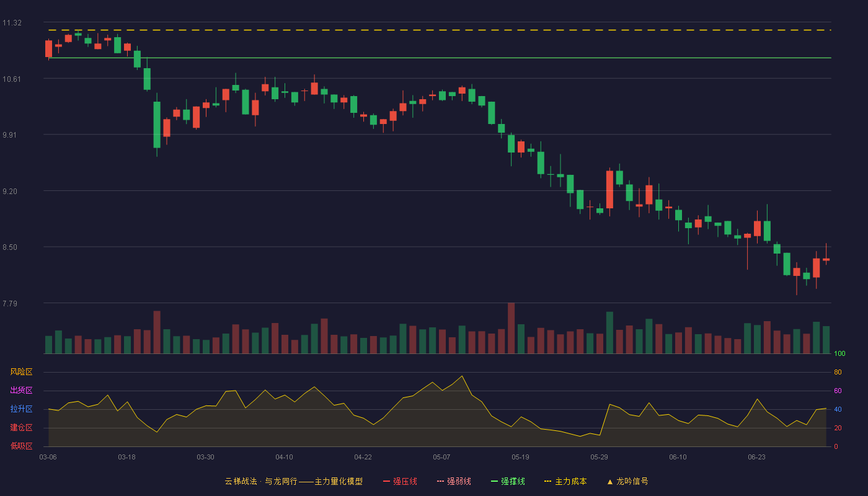Click the 出货区 zone label
This screenshot has width=868, height=496.
click(x=21, y=391)
